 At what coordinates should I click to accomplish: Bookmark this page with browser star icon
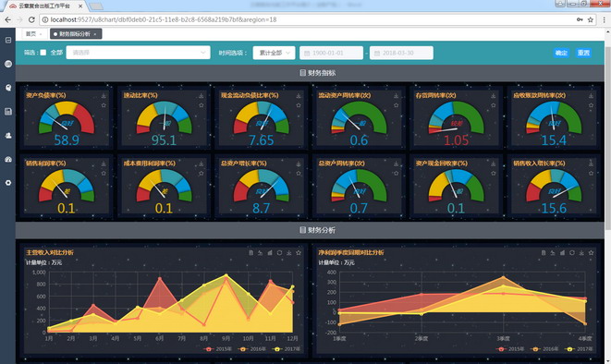point(591,19)
